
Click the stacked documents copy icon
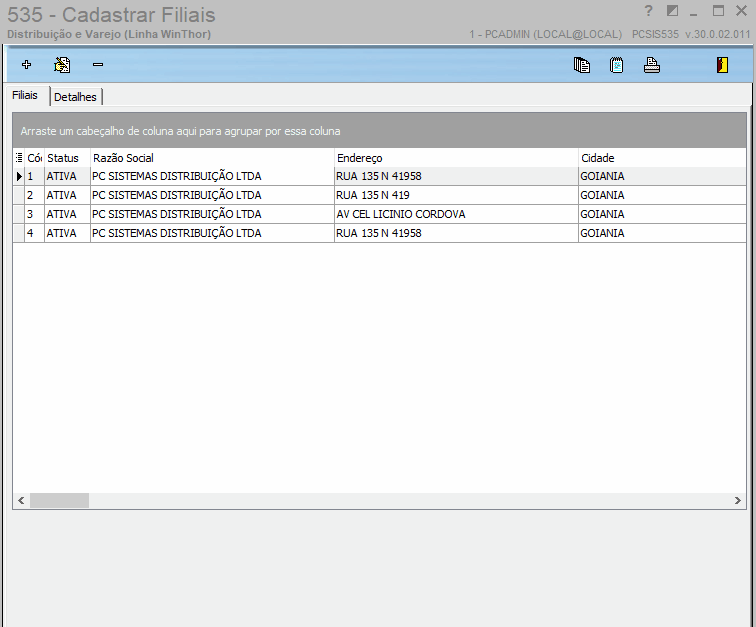click(582, 65)
